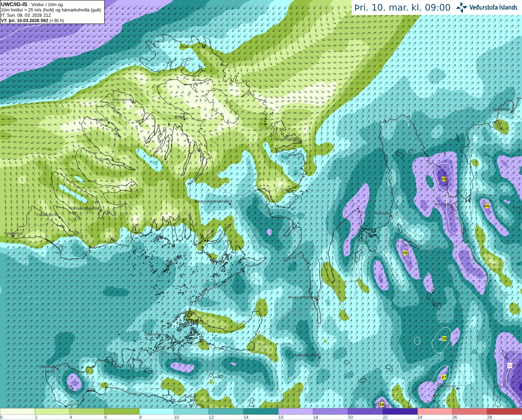Click the Holtavörðuheiði station label

(306, 355)
